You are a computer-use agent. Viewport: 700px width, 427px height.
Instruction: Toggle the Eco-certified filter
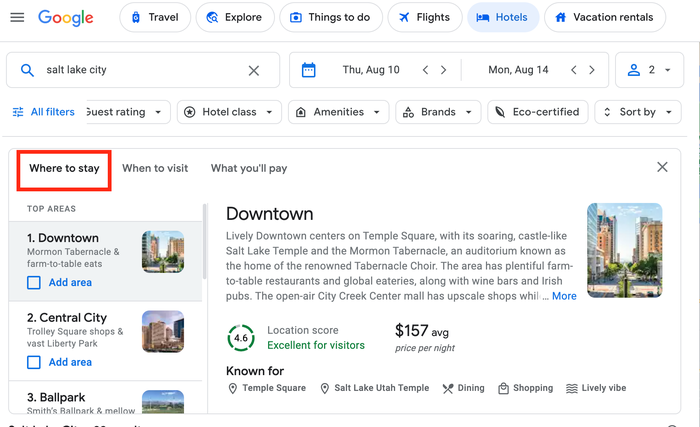click(538, 112)
